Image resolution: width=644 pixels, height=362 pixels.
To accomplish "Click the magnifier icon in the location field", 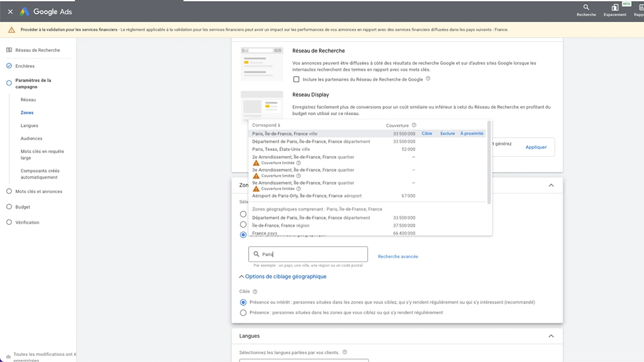I will pos(256,254).
